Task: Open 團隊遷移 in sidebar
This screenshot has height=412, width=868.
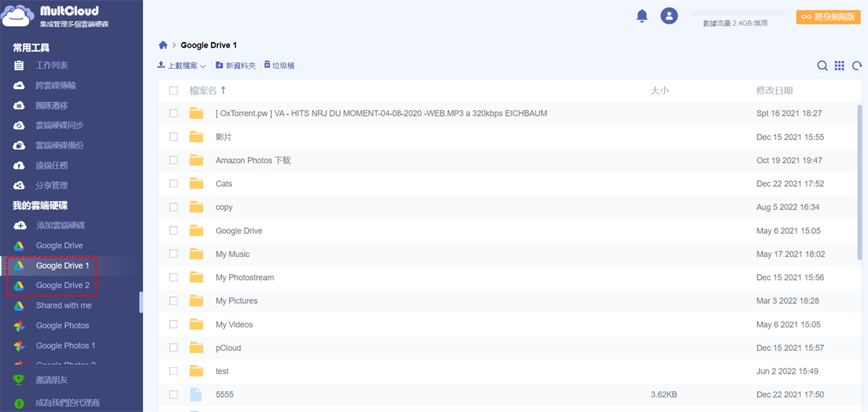Action: point(51,106)
